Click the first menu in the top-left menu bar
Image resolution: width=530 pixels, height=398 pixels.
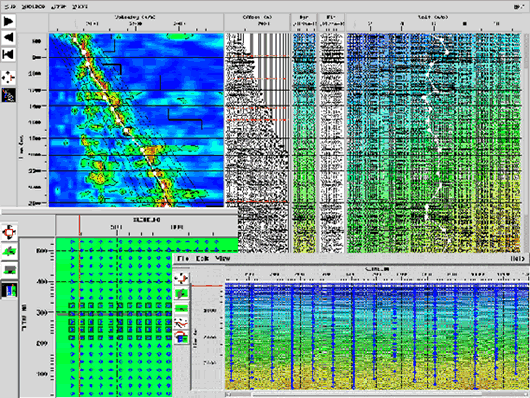10,7
